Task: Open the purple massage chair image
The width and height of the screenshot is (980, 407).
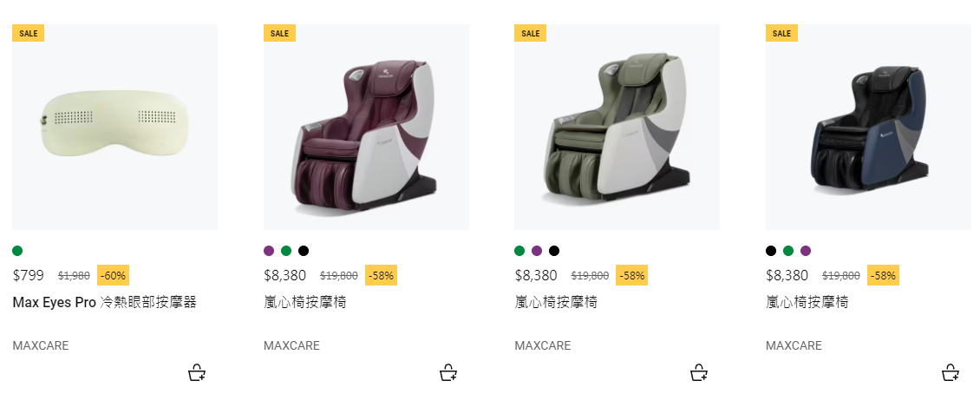Action: 366,127
